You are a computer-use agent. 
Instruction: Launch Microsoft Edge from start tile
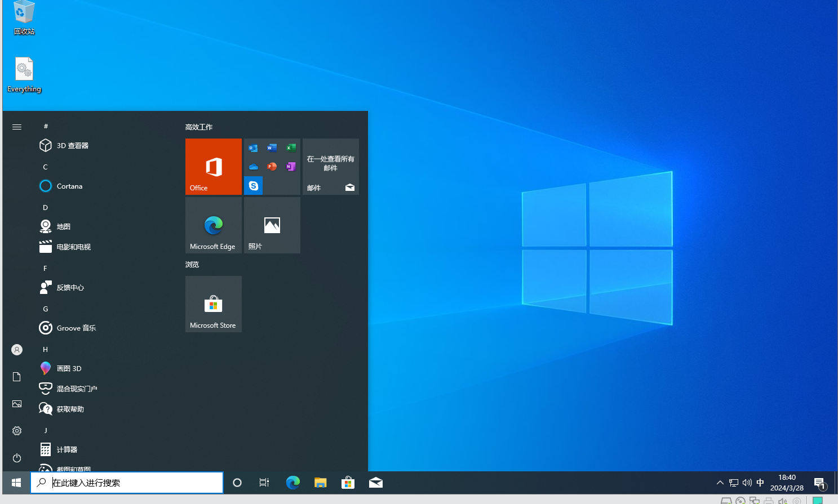click(x=213, y=225)
